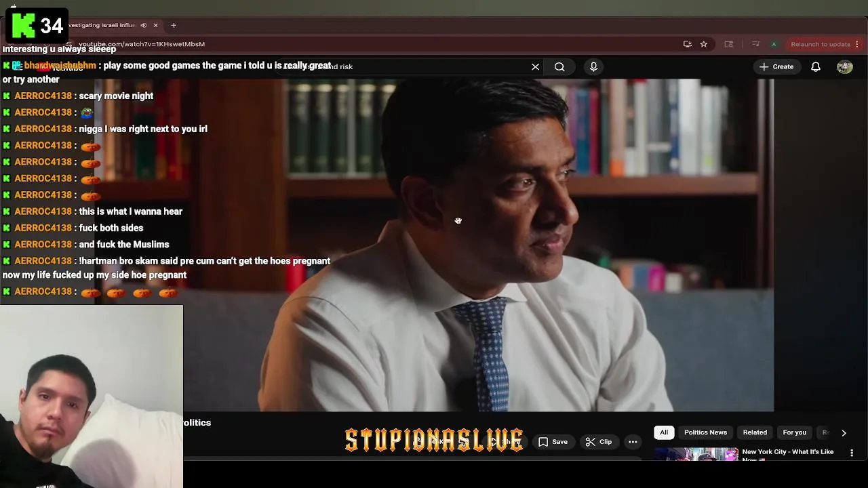868x488 pixels.
Task: Click chat message "scary movie night"
Action: pos(116,96)
